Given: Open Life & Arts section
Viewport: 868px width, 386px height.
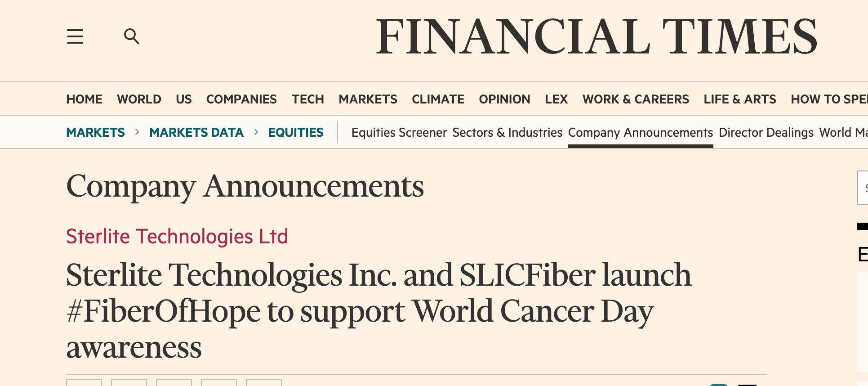Looking at the screenshot, I should [740, 99].
